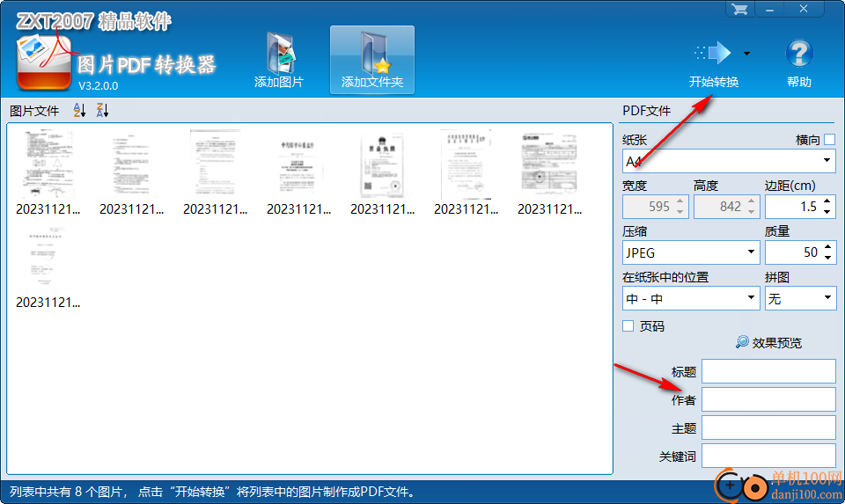Viewport: 845px width, 504px height.
Task: Decrease quality (质量) value with down arrow
Action: pyautogui.click(x=827, y=258)
